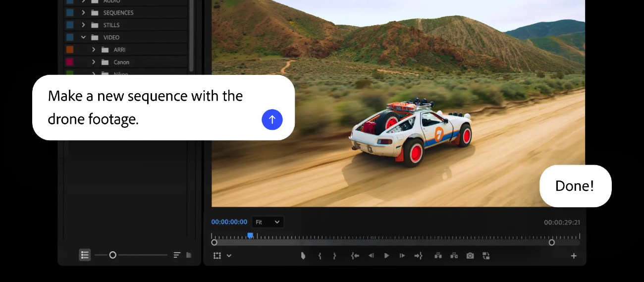The height and width of the screenshot is (282, 644).
Task: Click the thumbnail size slider handle
Action: pos(112,255)
